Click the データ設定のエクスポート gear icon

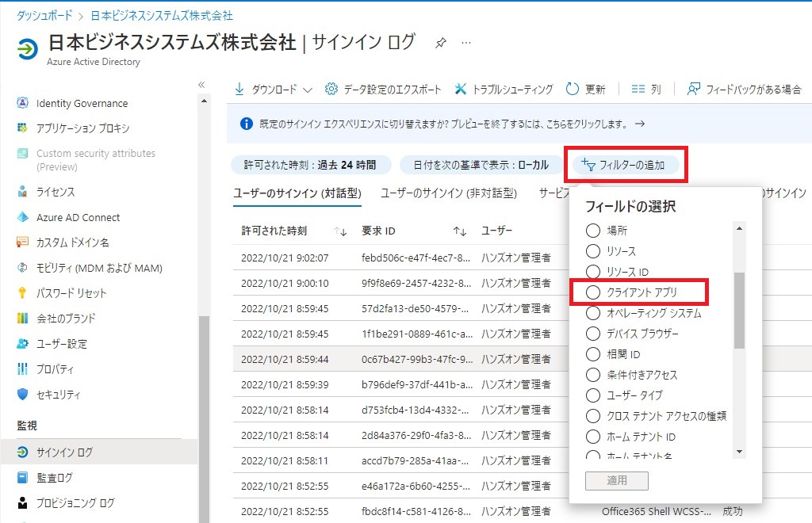tap(331, 89)
